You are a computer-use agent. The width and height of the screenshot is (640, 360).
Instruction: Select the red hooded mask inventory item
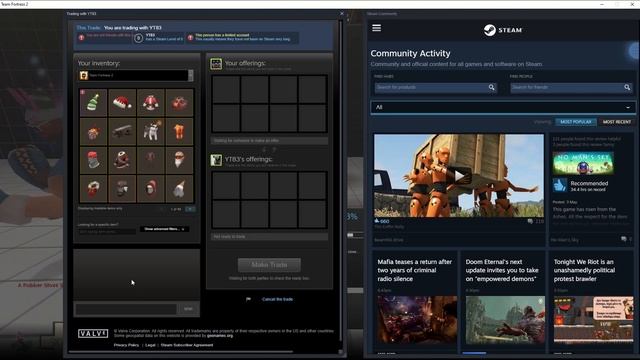click(x=151, y=189)
